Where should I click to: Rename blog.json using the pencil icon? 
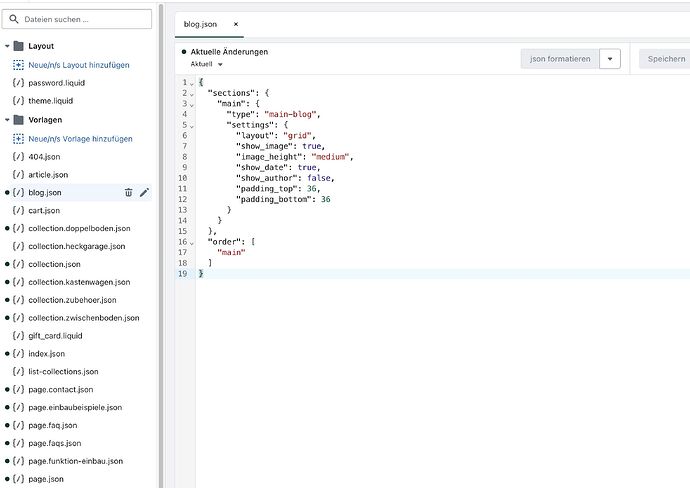tap(144, 192)
